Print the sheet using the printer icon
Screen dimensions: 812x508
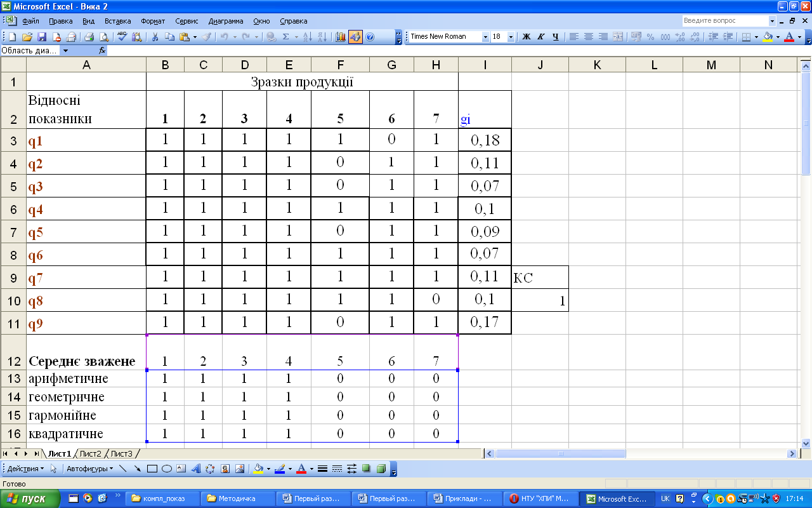coord(89,37)
